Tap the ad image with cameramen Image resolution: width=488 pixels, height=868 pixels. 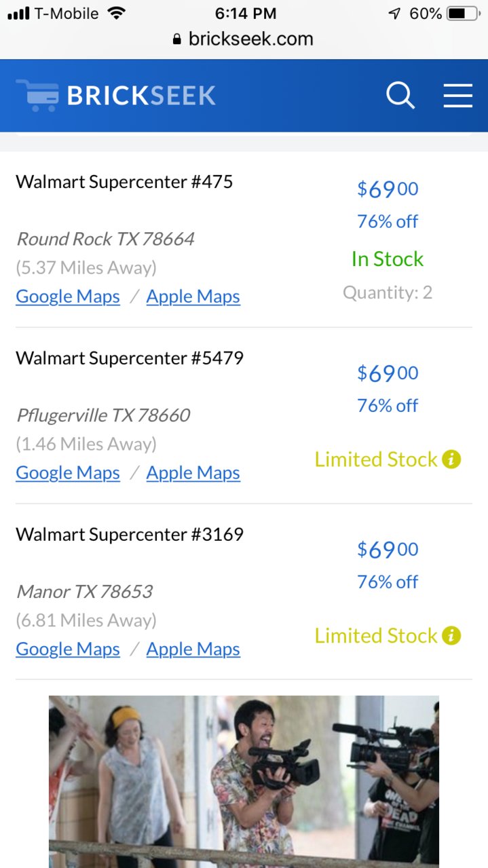point(244,781)
